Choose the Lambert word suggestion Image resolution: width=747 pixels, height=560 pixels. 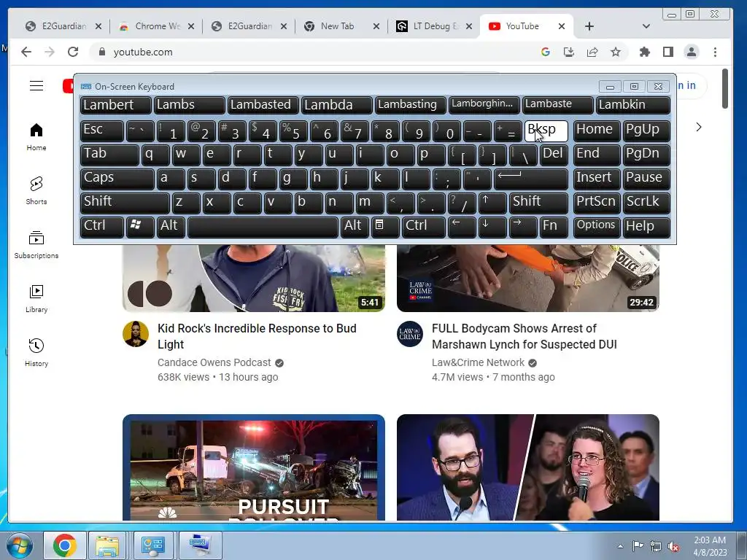[116, 105]
